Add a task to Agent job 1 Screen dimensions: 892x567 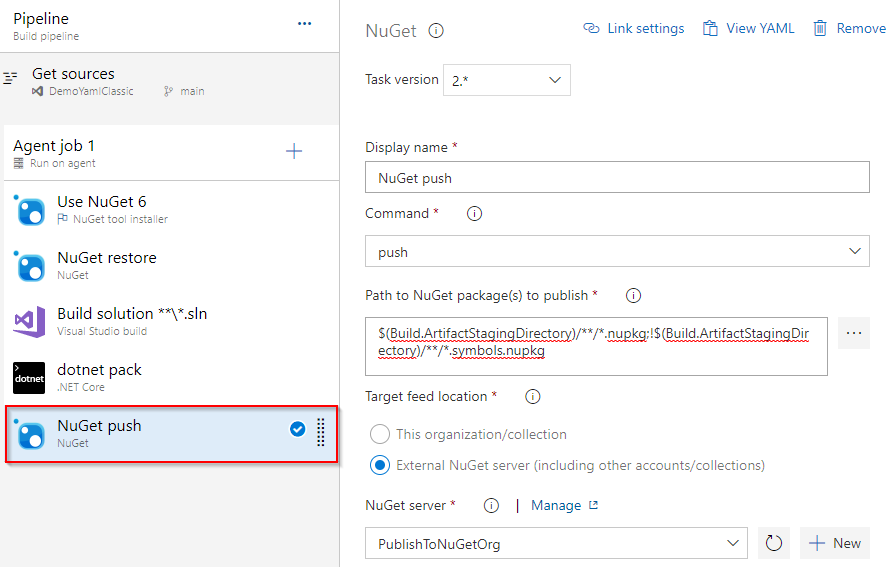294,151
